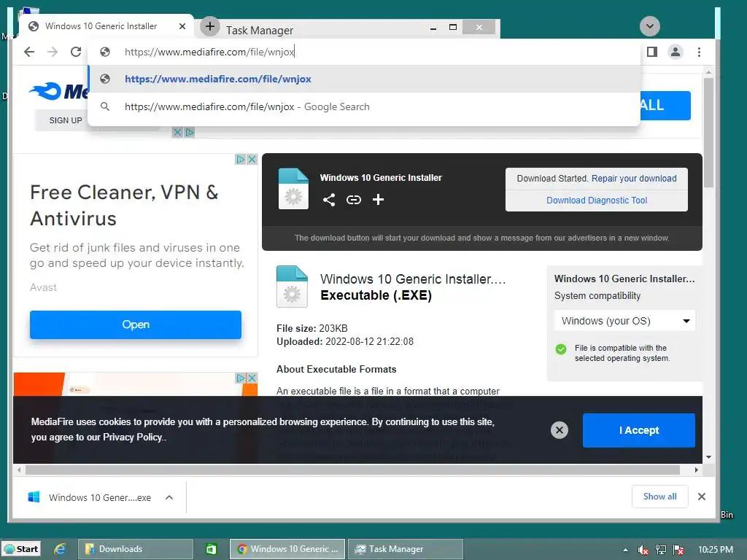Reload the MediaFire page

(x=76, y=52)
